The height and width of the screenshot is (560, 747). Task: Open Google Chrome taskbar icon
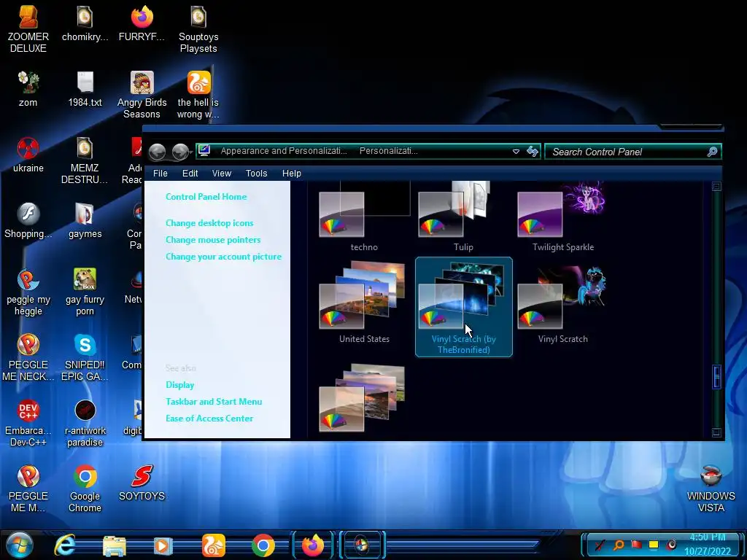coord(263,545)
